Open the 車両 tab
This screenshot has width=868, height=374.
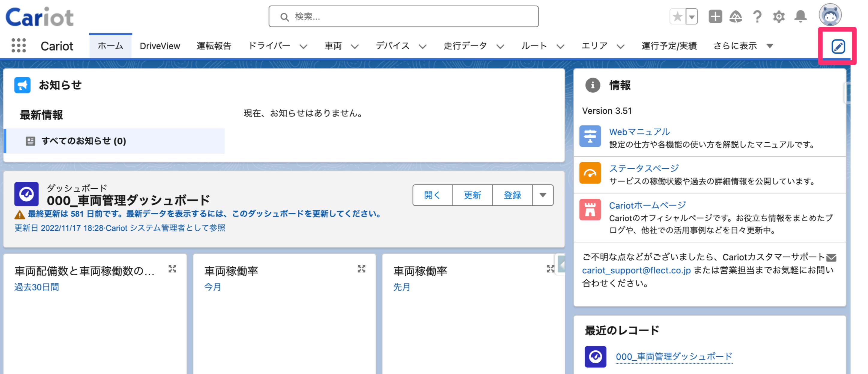pyautogui.click(x=333, y=46)
